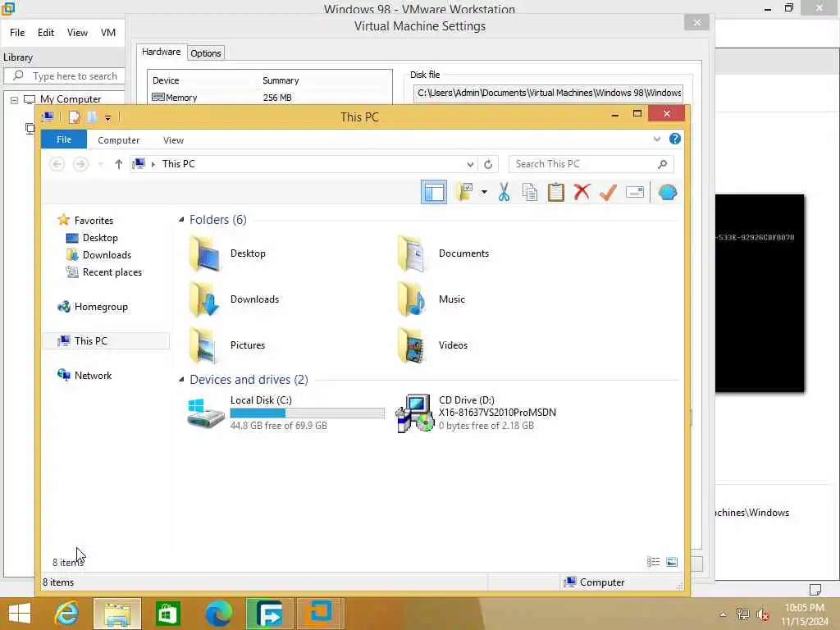Click the Paste clipboard icon

555,192
